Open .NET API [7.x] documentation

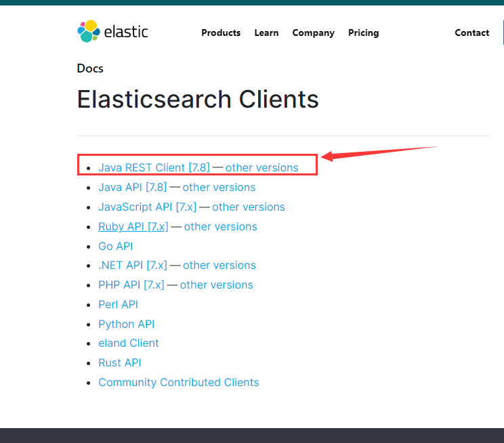[x=133, y=266]
